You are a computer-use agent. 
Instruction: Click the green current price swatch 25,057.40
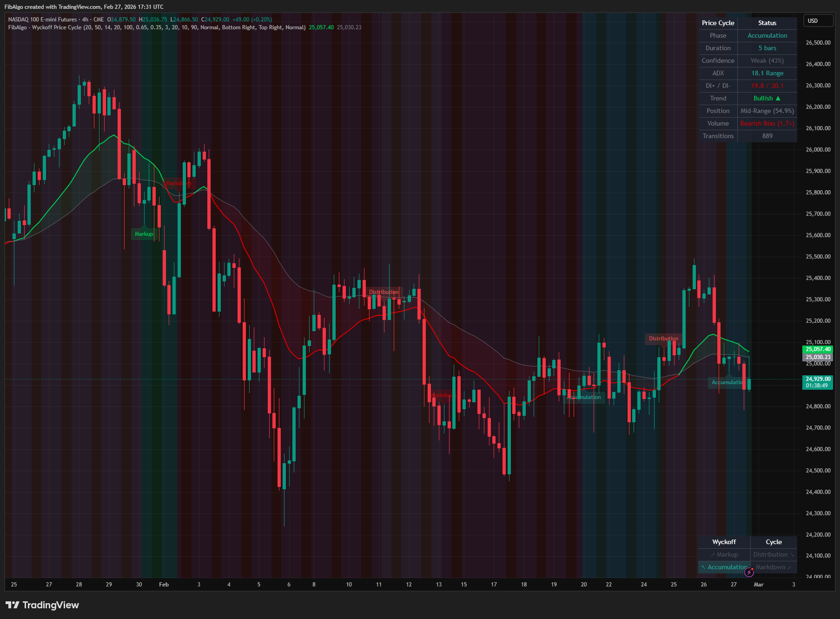[817, 349]
